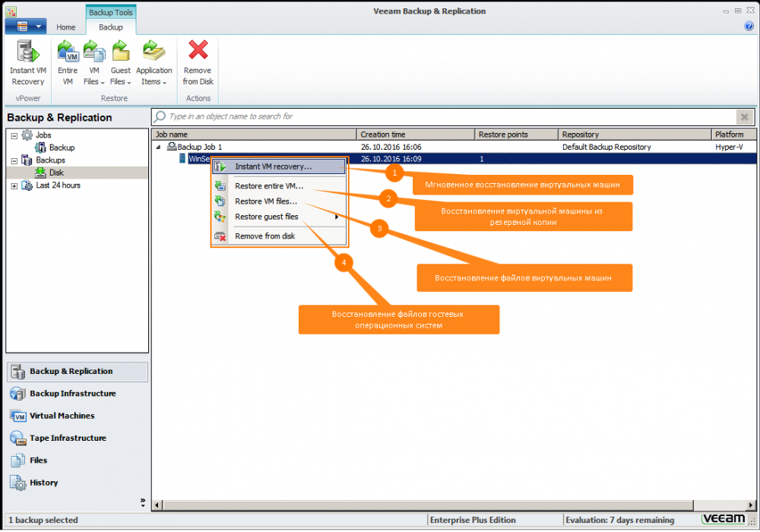Image resolution: width=760 pixels, height=532 pixels.
Task: Open VM Files restore ribbon button
Action: (94, 63)
